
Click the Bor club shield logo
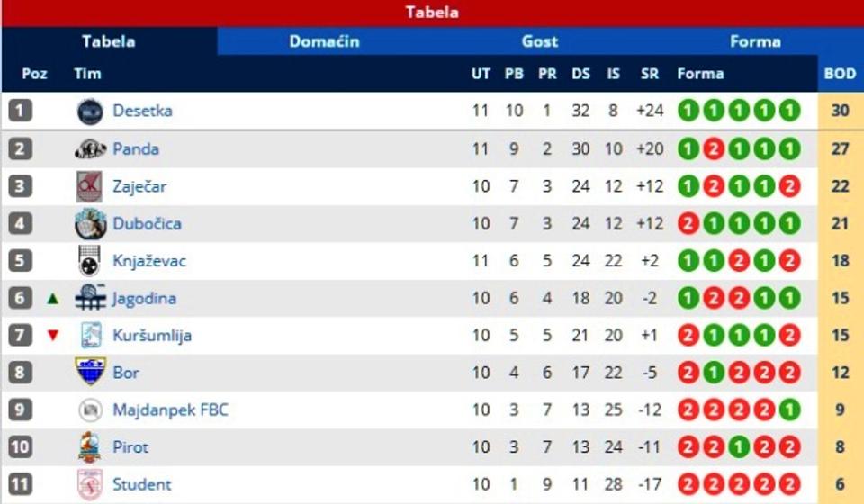[90, 372]
